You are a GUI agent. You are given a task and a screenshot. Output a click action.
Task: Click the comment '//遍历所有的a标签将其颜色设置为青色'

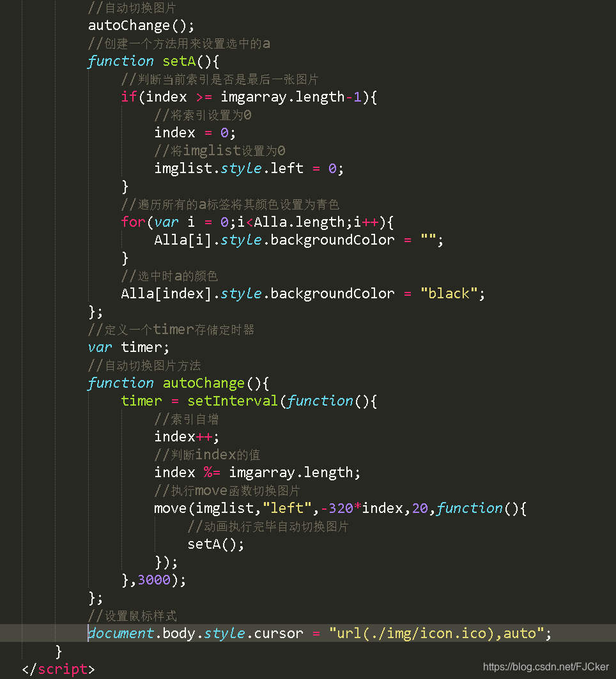(230, 204)
